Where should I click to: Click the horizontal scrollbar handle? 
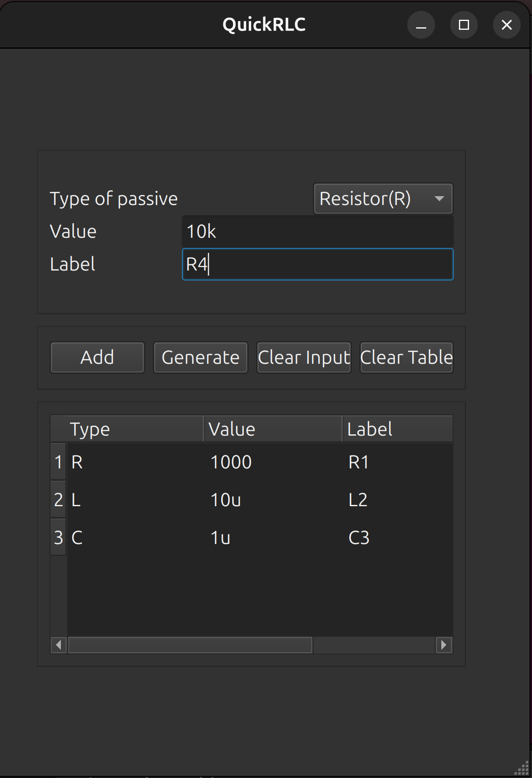pyautogui.click(x=190, y=645)
